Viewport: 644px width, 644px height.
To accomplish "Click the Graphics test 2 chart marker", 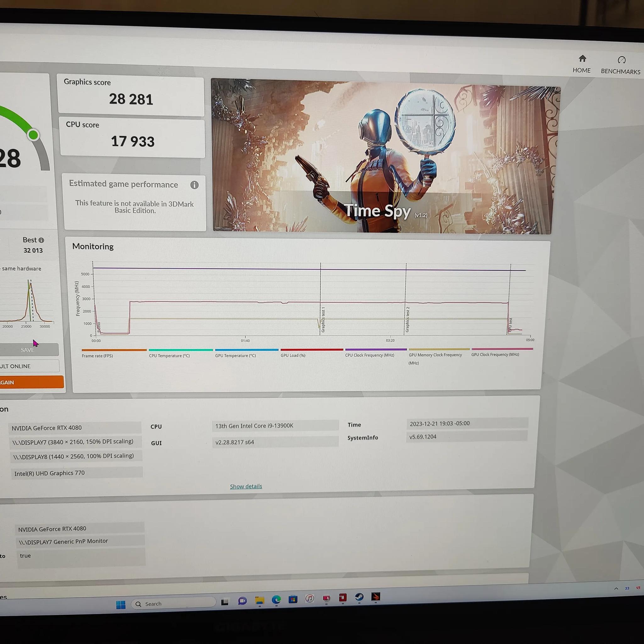I will coord(407,319).
